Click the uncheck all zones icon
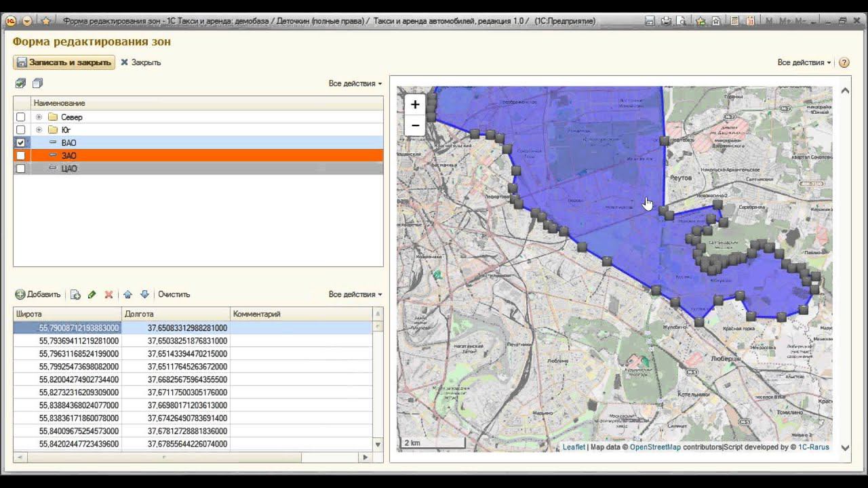 (37, 83)
